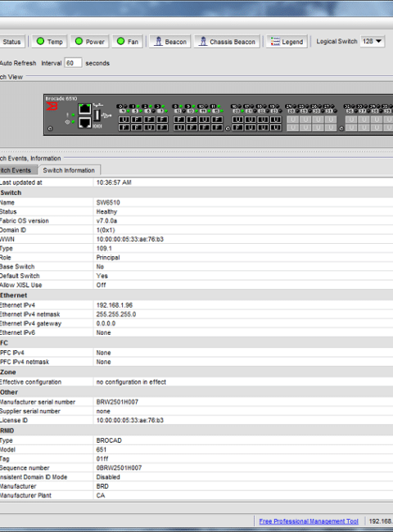Click the red Brocade logo on the switch
The image size is (393, 532).
[x=52, y=106]
